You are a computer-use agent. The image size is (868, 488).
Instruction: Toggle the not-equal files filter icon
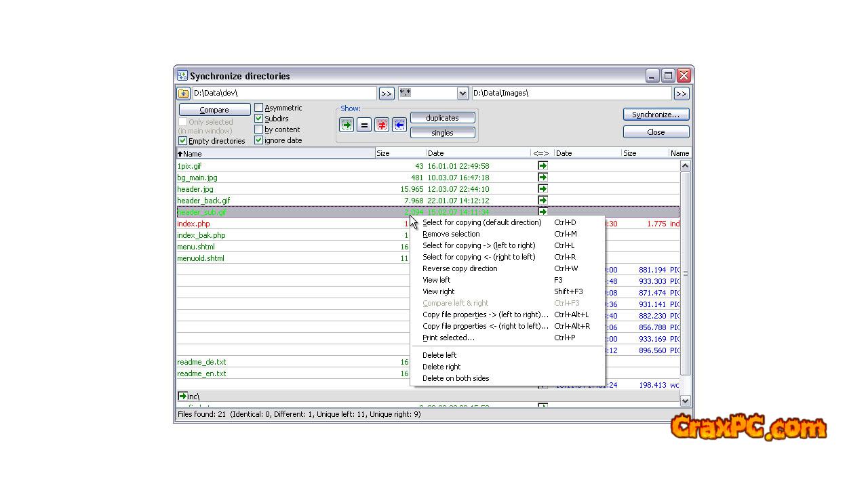click(x=382, y=125)
